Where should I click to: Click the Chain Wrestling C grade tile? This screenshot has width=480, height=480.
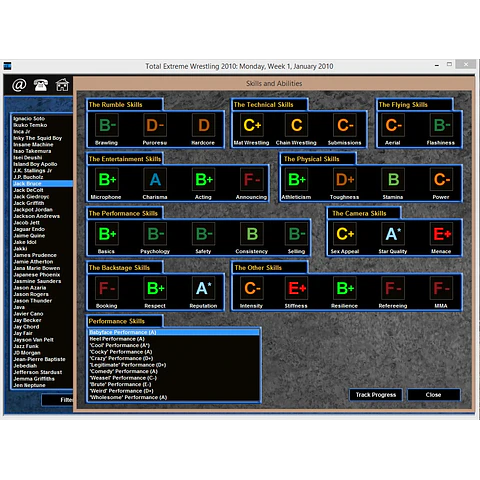[297, 125]
